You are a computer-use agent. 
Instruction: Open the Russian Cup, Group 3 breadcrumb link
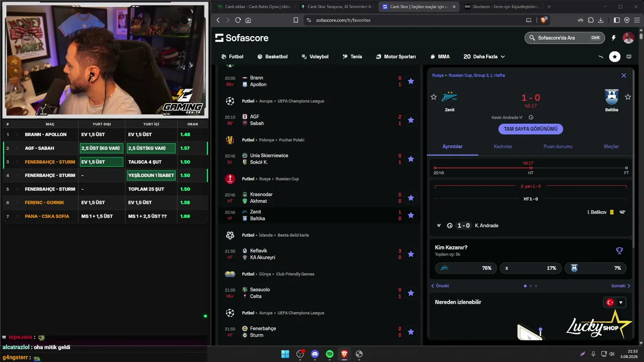pos(476,75)
